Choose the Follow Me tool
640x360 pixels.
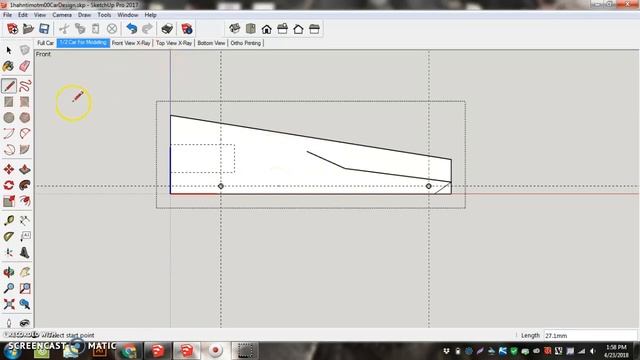pos(24,185)
